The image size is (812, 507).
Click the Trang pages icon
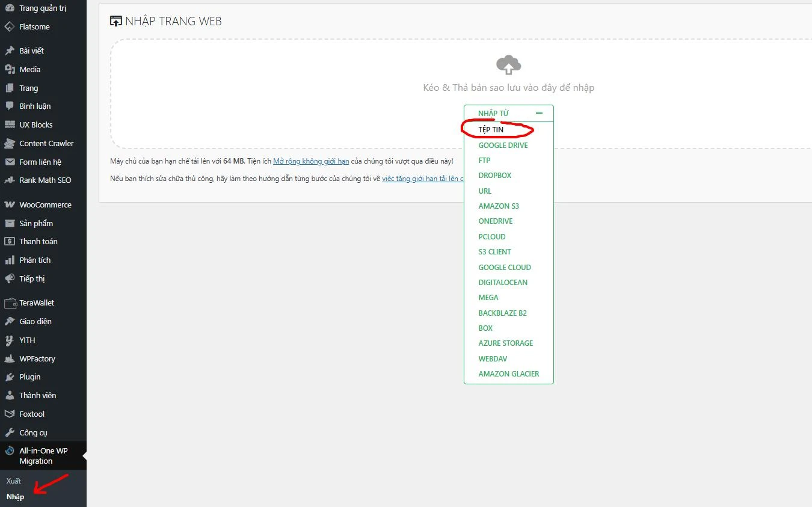click(9, 88)
